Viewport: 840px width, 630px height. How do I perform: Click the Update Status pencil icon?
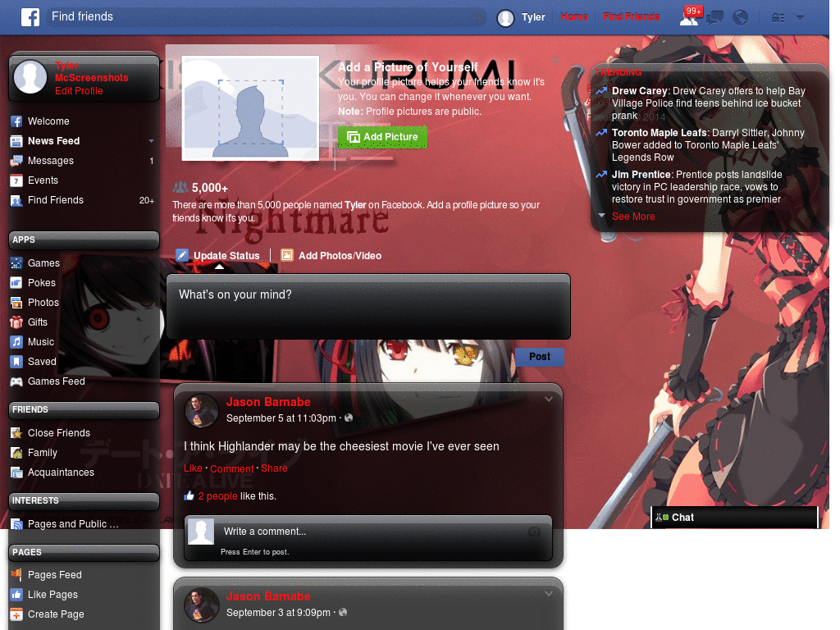pyautogui.click(x=181, y=255)
